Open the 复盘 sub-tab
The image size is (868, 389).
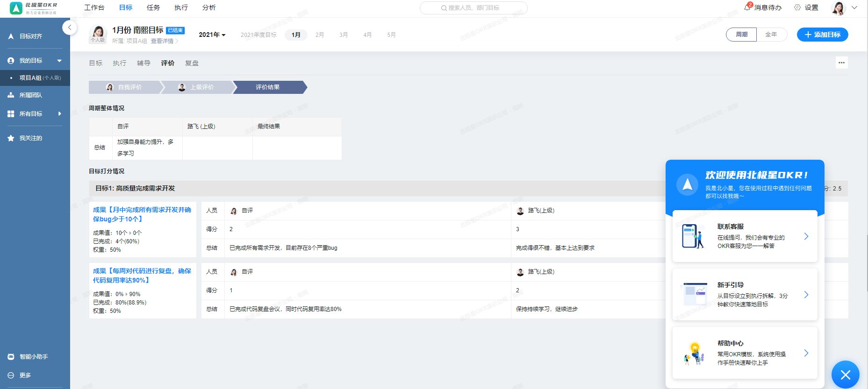192,63
